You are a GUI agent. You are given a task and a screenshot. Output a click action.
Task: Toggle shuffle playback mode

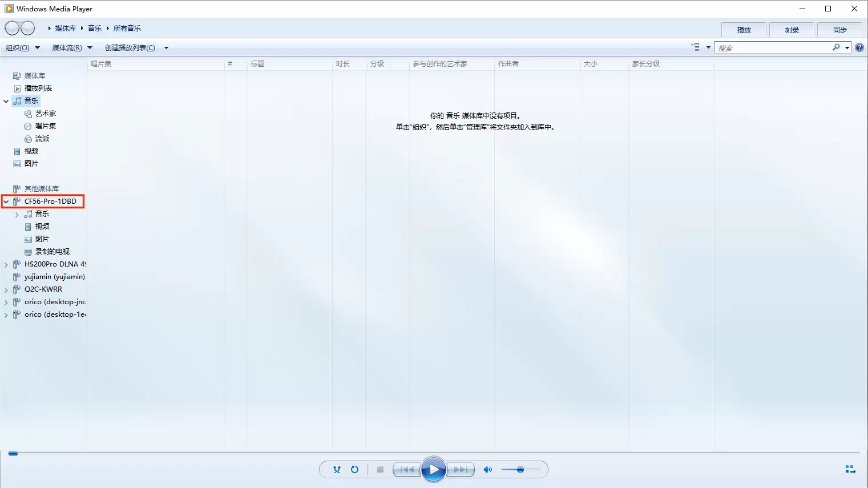point(337,470)
